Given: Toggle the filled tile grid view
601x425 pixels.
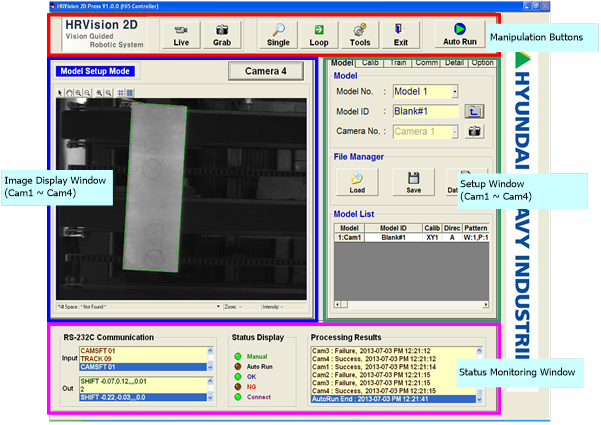Looking at the screenshot, I should click(130, 93).
